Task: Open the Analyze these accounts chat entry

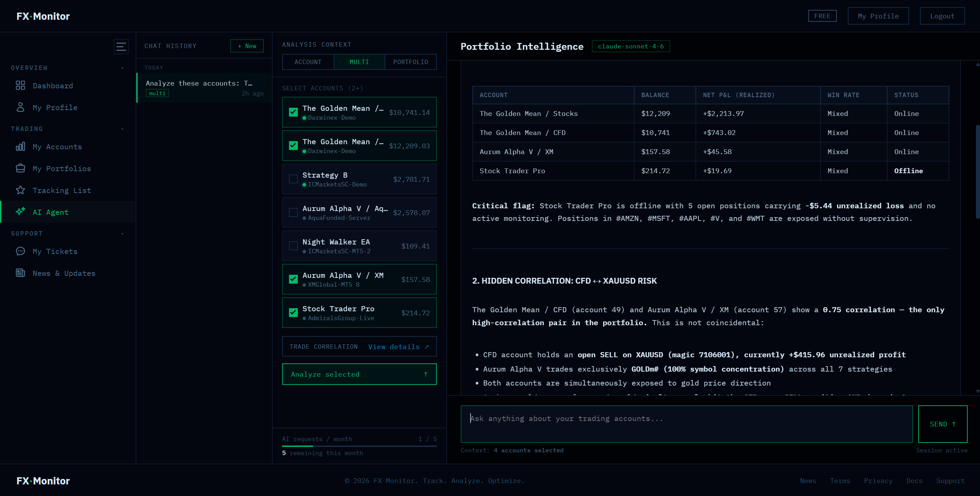Action: 204,88
